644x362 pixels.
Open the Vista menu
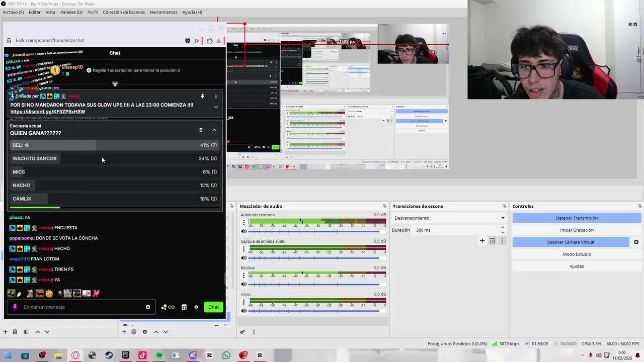(50, 12)
